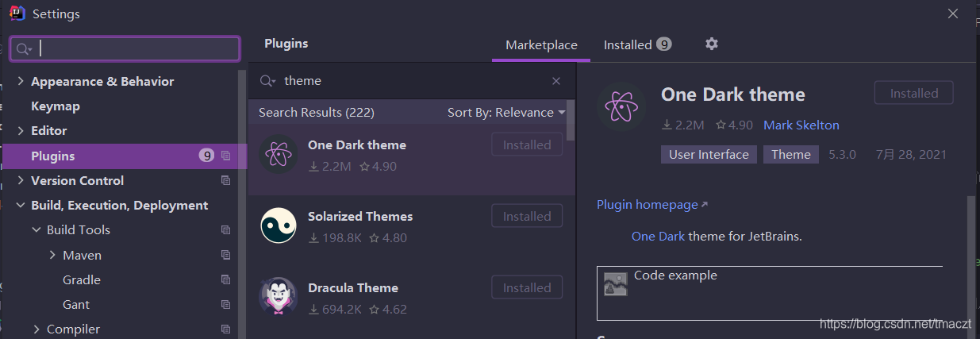The image size is (980, 339).
Task: Select Dracula Theme result title
Action: 353,287
